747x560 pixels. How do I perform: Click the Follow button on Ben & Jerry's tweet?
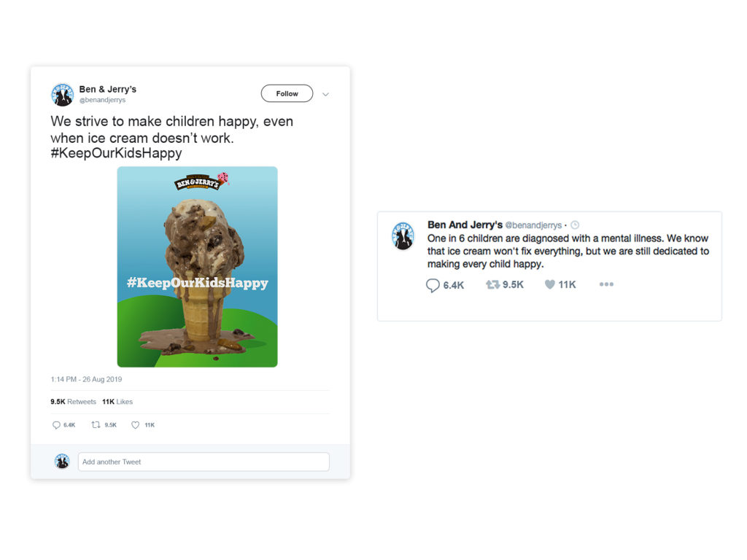pos(287,93)
